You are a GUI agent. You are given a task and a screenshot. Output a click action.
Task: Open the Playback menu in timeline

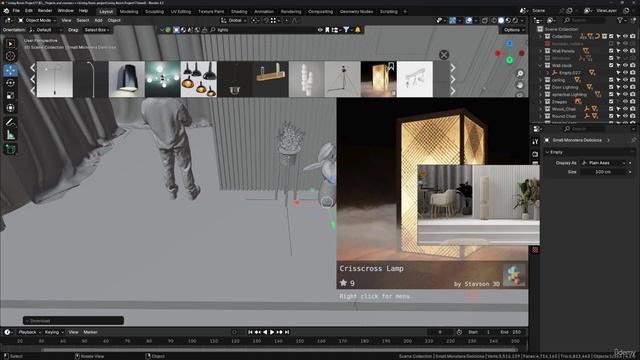(x=30, y=332)
